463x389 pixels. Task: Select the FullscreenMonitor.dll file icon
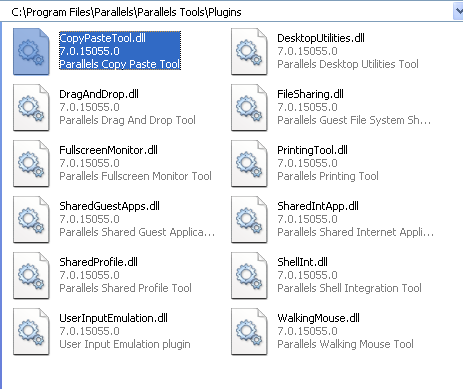[31, 164]
